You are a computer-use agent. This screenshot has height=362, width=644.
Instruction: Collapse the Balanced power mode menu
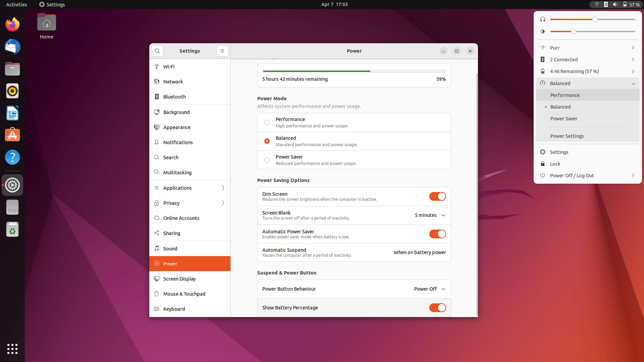pyautogui.click(x=633, y=83)
